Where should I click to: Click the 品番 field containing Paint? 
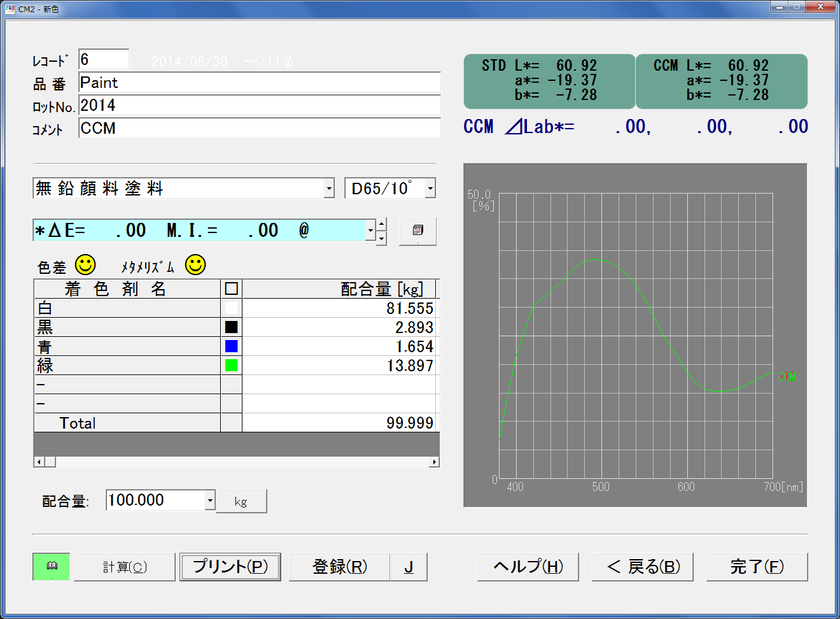click(260, 83)
